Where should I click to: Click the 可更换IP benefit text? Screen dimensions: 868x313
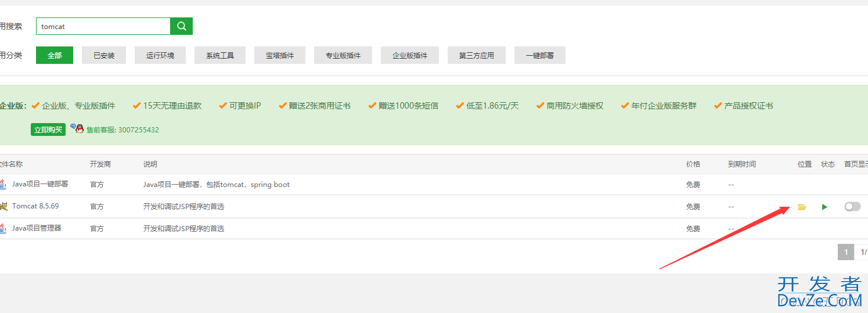pyautogui.click(x=245, y=106)
